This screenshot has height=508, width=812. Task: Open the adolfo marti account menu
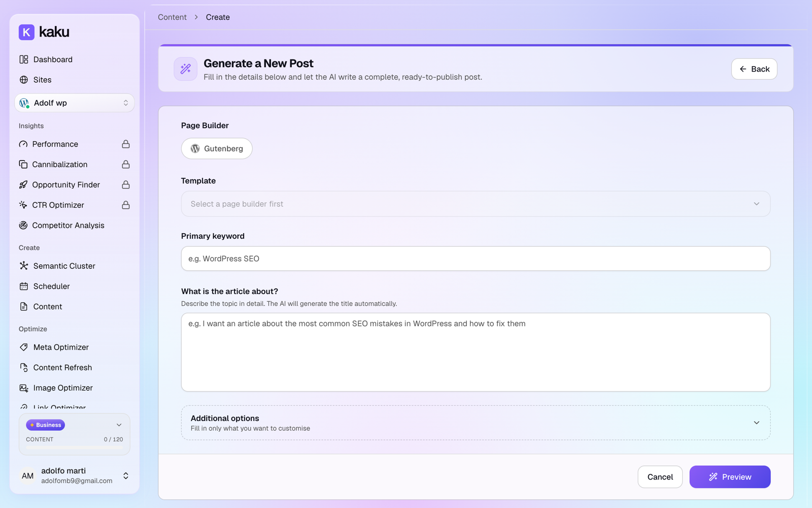(75, 475)
